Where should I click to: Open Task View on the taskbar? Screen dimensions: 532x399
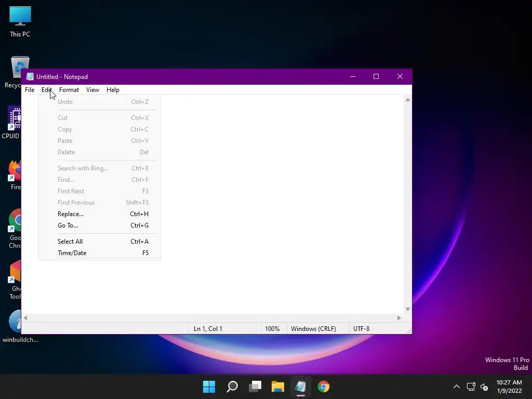(255, 387)
